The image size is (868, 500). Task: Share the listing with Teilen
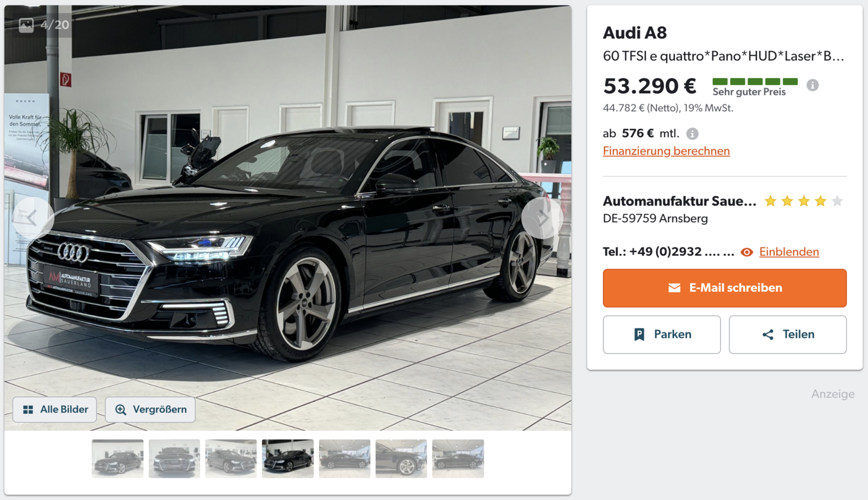point(787,335)
